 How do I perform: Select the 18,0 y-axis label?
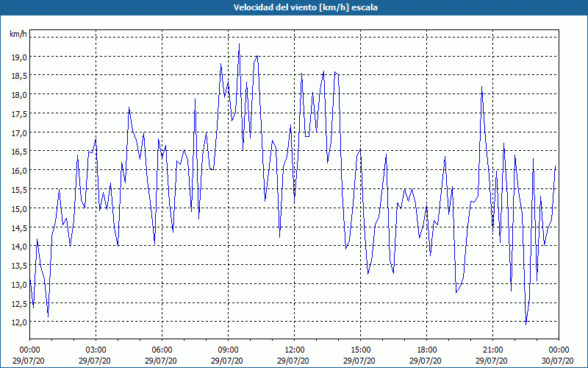[x=19, y=95]
